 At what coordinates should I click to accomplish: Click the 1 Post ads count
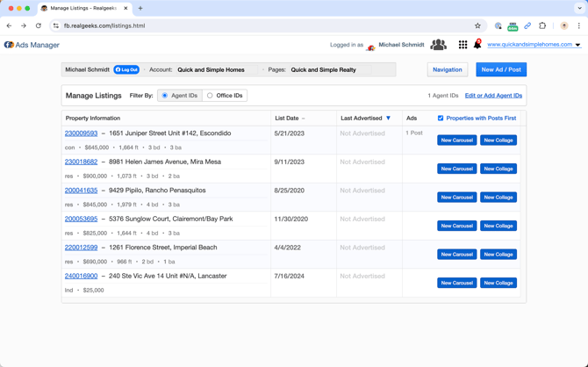(414, 133)
